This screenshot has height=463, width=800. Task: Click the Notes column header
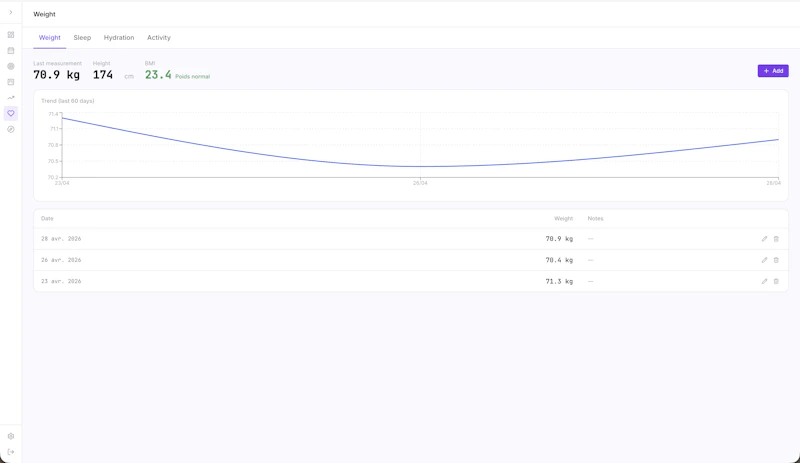pos(595,218)
